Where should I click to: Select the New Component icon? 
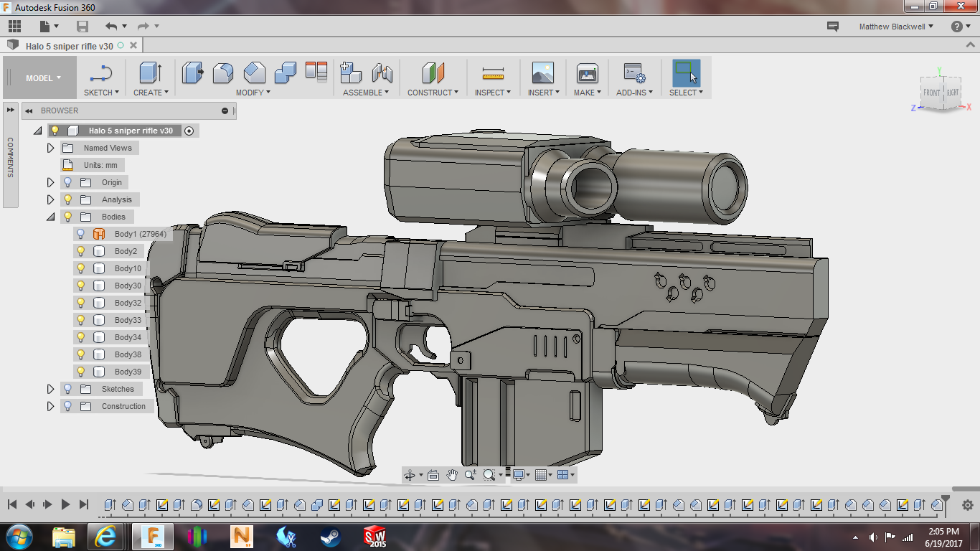[351, 73]
